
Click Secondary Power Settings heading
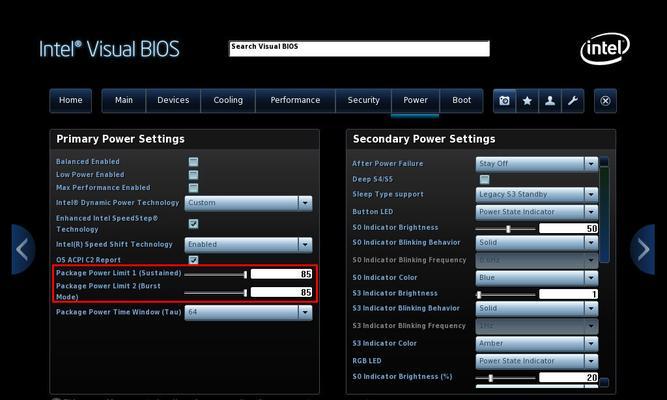(424, 139)
